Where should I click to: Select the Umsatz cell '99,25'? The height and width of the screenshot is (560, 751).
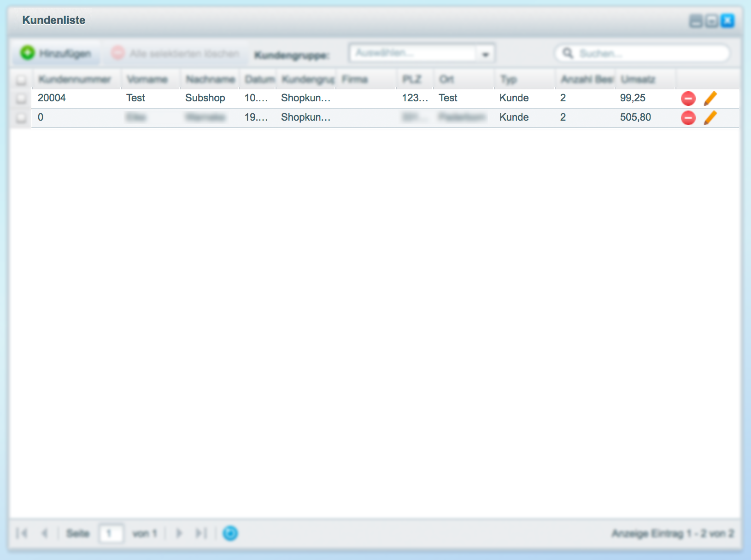(x=633, y=98)
